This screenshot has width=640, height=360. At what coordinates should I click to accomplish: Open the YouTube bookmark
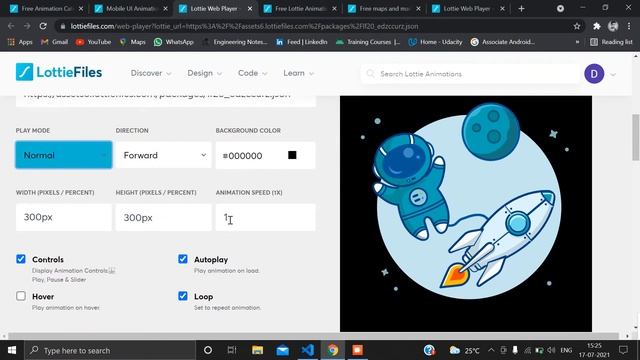(x=93, y=42)
